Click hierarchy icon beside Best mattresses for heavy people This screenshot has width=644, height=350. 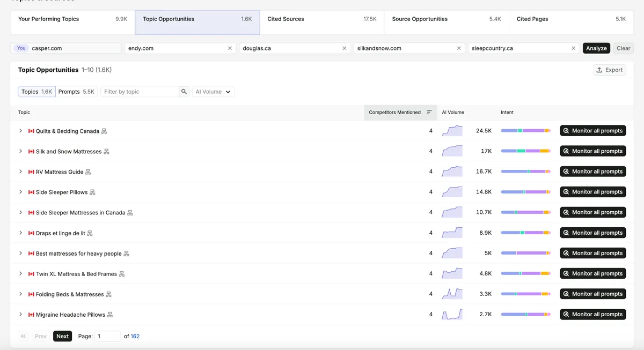tap(126, 254)
